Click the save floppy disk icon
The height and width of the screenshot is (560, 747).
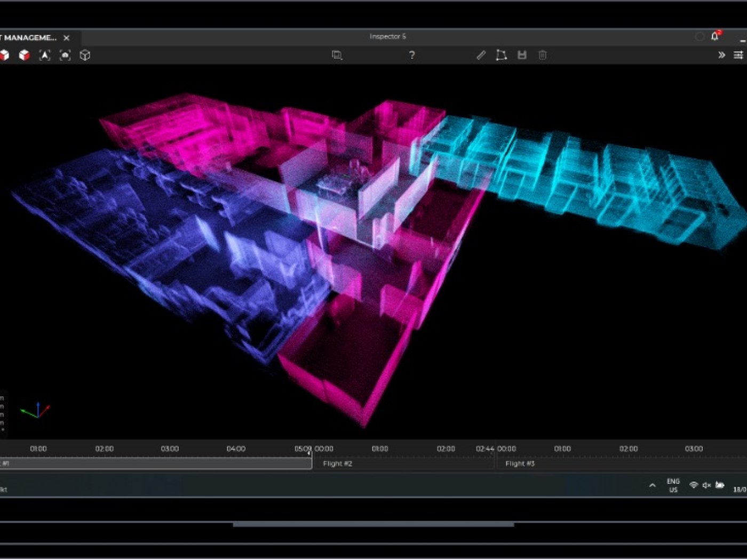522,55
